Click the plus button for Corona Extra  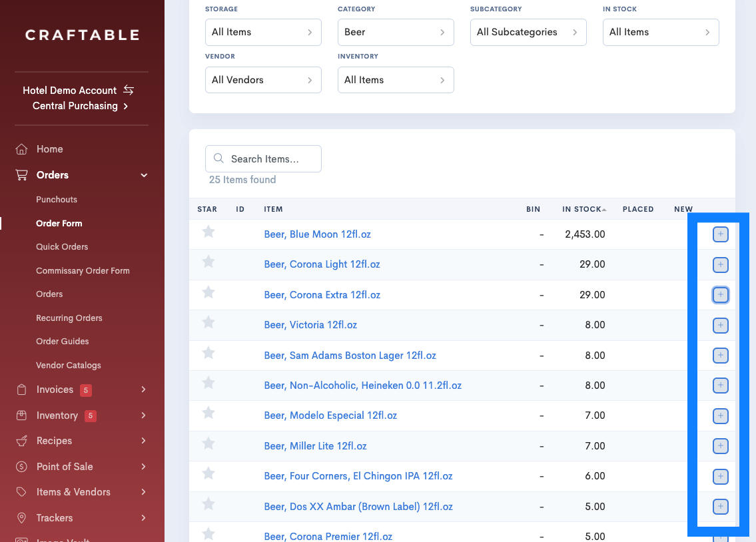pos(720,295)
